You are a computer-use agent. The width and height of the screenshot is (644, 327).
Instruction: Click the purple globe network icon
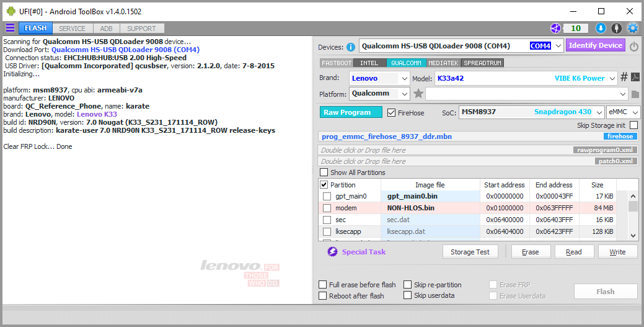click(555, 28)
